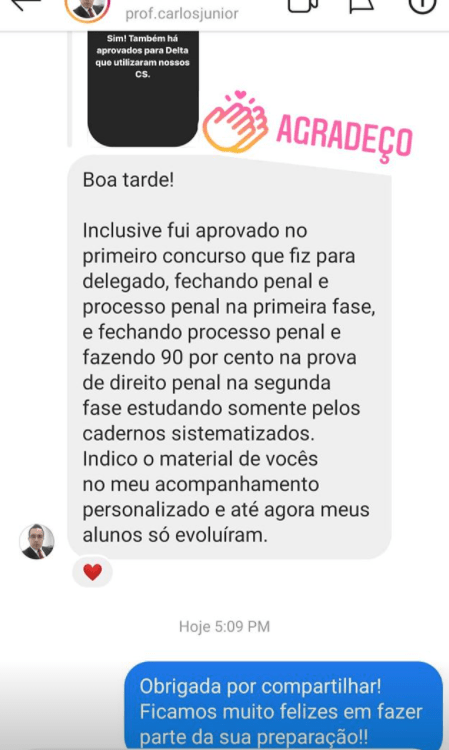Tap the back arrow in the chat header
This screenshot has width=449, height=750.
pos(25,5)
